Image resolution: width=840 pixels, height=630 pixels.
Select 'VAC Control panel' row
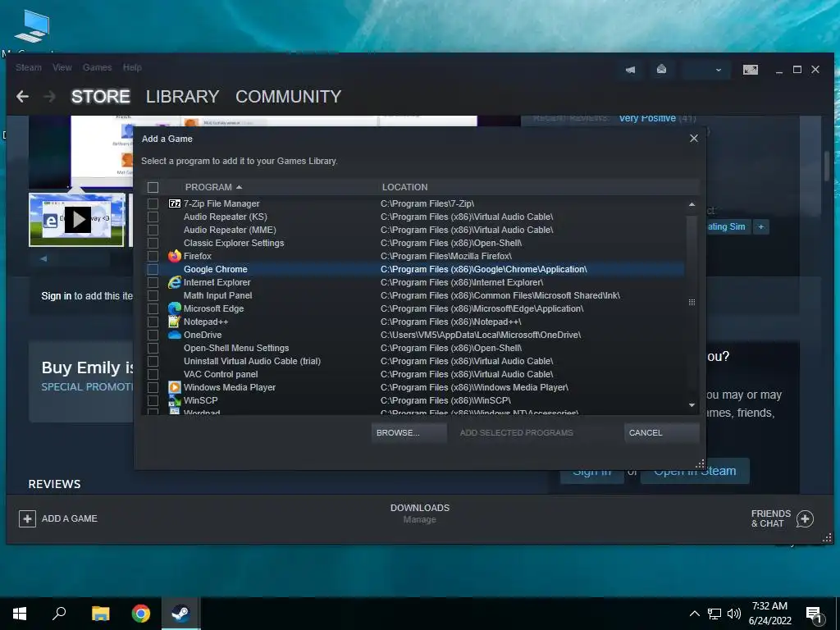(413, 374)
